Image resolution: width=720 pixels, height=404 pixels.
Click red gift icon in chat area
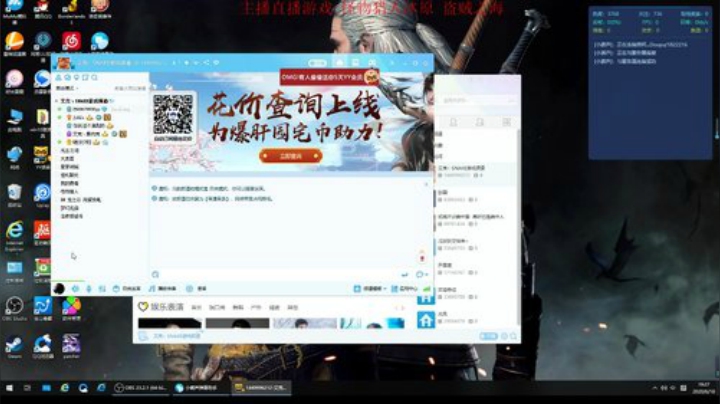422,258
